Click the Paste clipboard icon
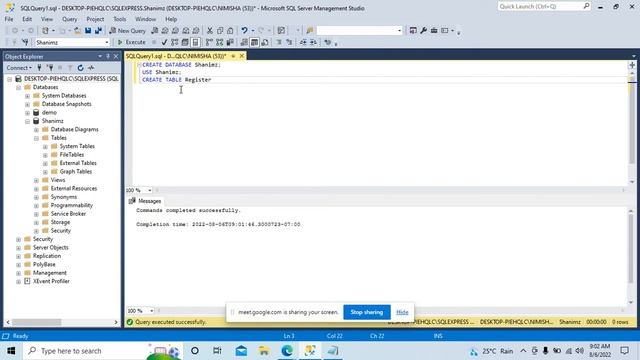 [230, 31]
